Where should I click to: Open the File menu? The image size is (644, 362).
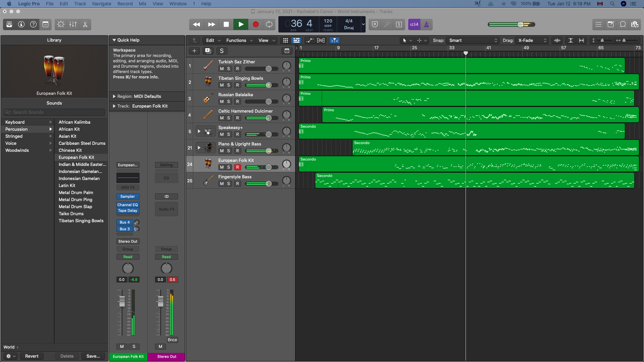click(50, 4)
